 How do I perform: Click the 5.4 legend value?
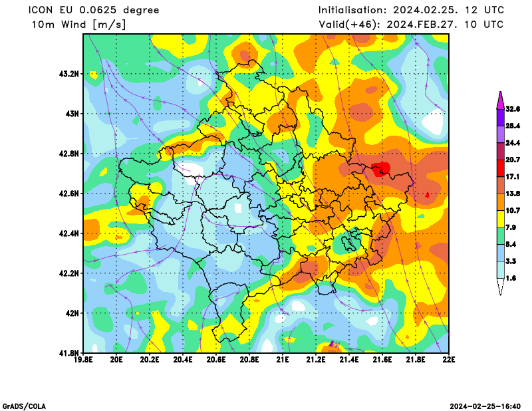(x=511, y=244)
